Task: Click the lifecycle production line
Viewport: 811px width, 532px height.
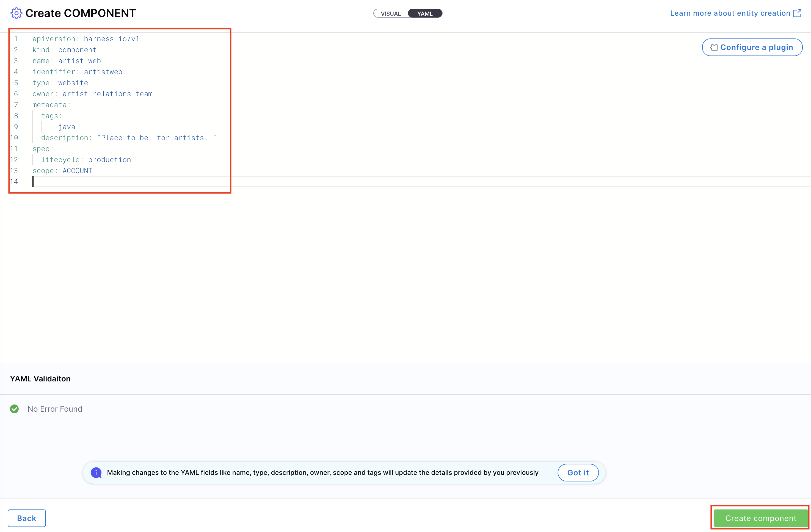Action: click(x=86, y=160)
